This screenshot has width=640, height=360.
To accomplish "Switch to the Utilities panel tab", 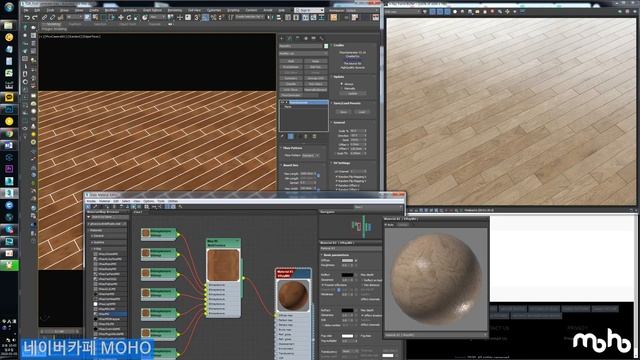I will click(322, 38).
